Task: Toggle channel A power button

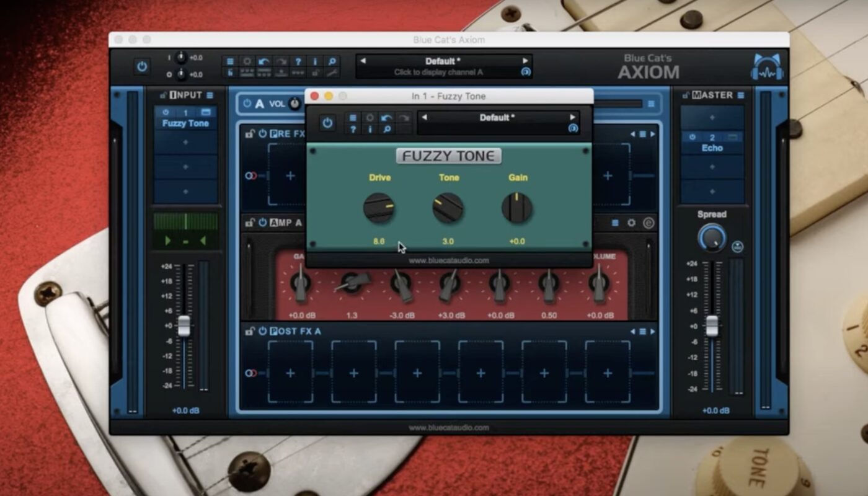Action: click(247, 104)
